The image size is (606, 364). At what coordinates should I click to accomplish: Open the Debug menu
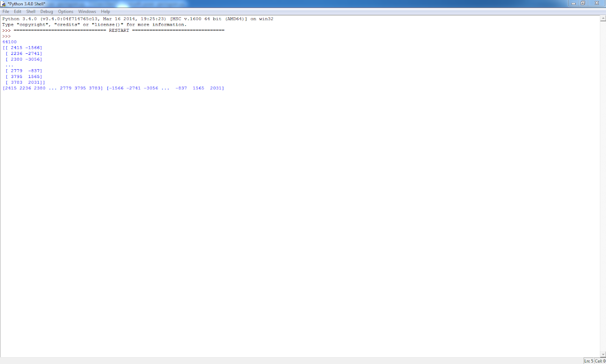[x=47, y=11]
